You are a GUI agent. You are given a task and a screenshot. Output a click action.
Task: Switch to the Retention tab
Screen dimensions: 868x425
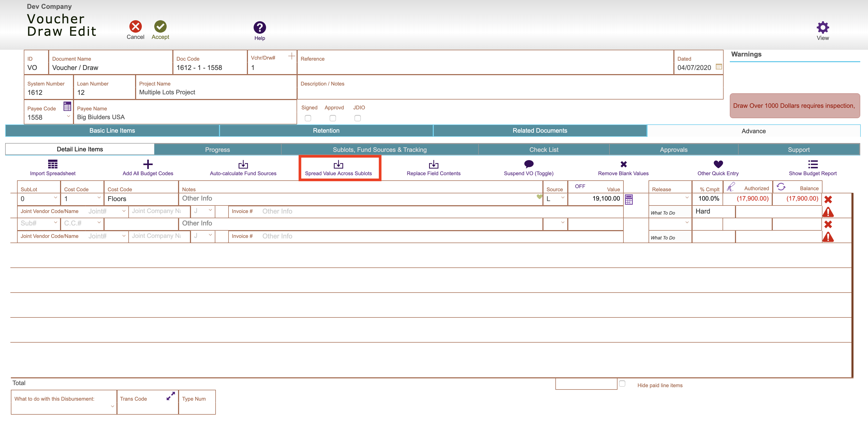point(326,131)
